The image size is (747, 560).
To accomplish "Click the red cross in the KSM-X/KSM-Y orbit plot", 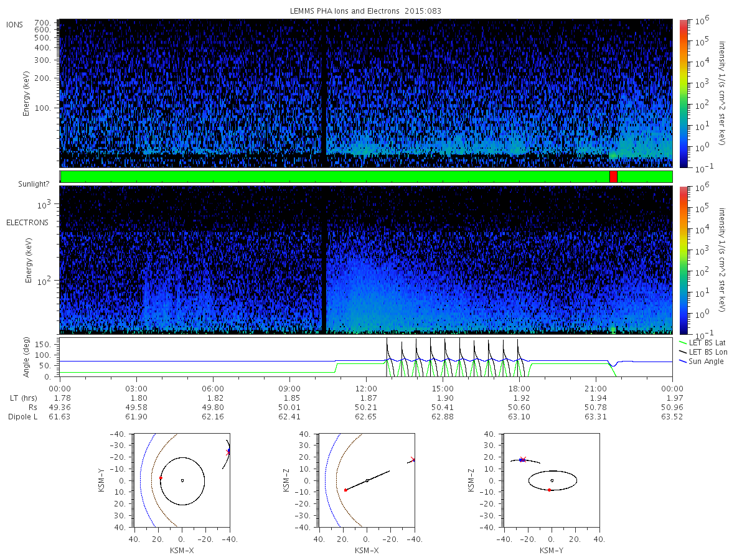I will point(228,452).
